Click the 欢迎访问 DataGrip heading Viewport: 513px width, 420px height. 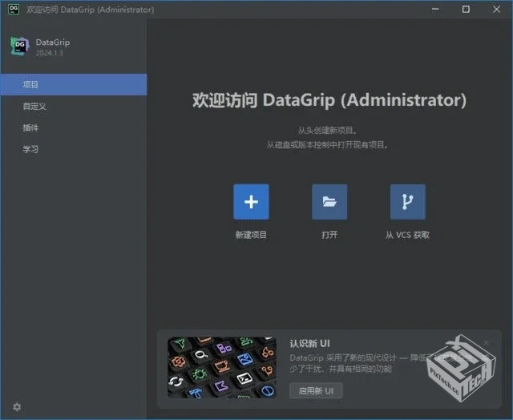point(329,100)
